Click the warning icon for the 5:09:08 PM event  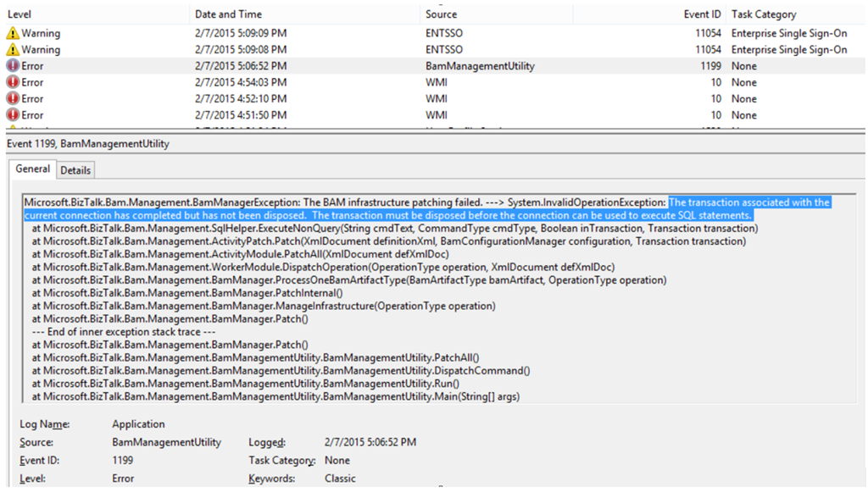pyautogui.click(x=12, y=50)
